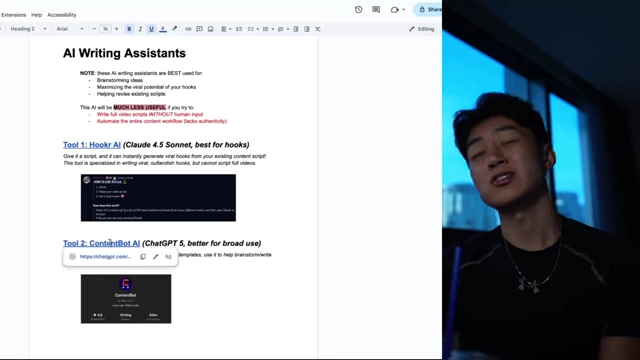
Task: Click the 'NOTE:' bold label
Action: (x=87, y=73)
